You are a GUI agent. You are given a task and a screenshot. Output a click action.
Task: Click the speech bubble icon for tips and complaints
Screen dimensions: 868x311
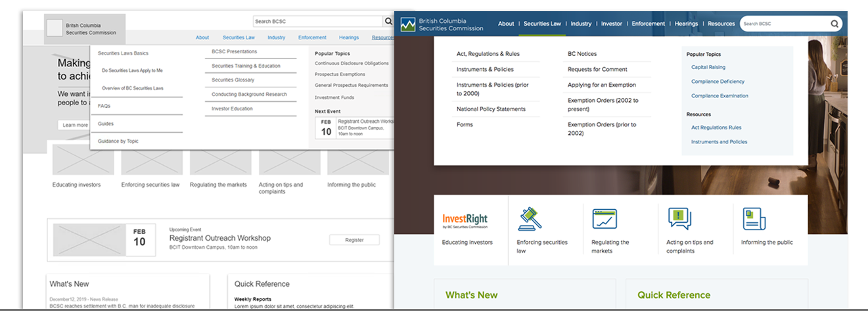tap(679, 218)
